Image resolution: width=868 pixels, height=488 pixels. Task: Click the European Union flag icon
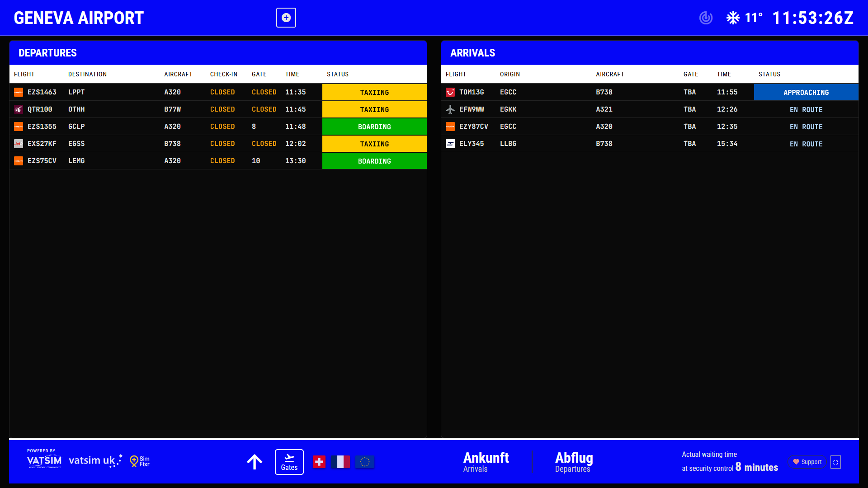point(364,462)
